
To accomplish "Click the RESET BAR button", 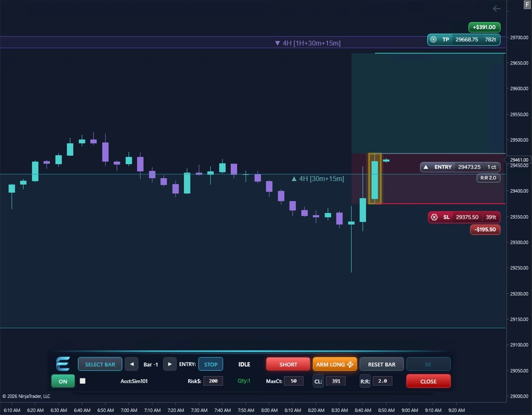I will [x=382, y=364].
